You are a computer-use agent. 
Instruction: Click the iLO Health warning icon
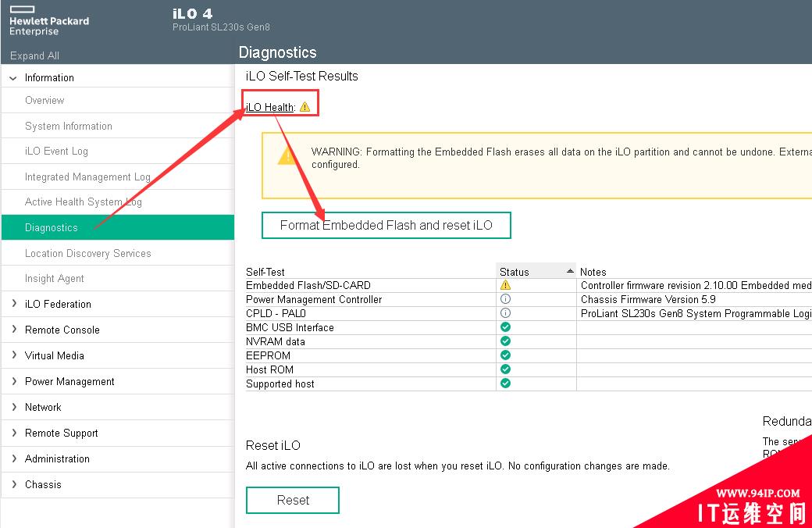point(305,107)
